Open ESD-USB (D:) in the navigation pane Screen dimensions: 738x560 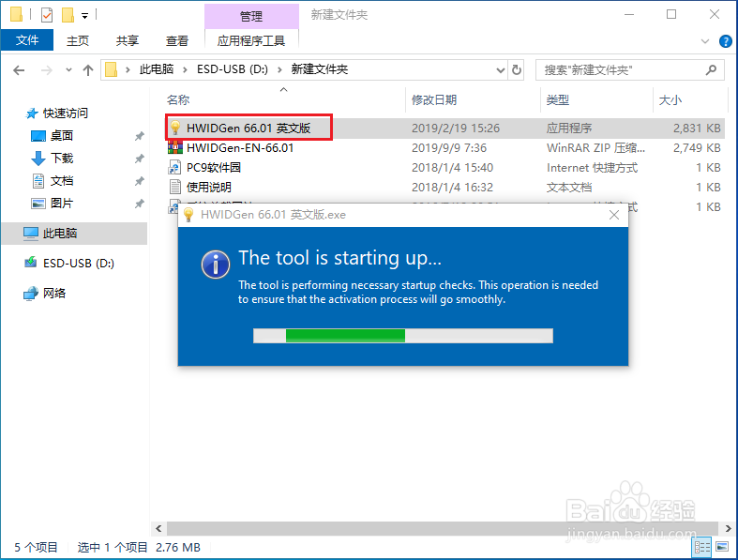79,263
